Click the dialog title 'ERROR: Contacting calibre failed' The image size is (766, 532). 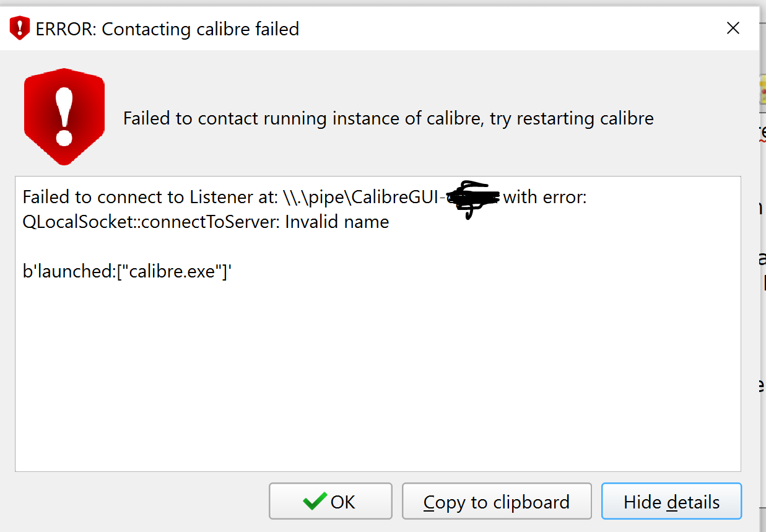pyautogui.click(x=167, y=28)
